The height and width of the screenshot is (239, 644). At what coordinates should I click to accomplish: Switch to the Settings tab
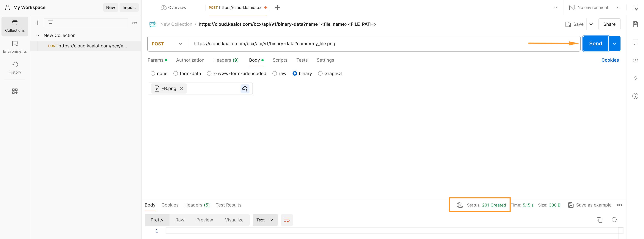pyautogui.click(x=325, y=60)
